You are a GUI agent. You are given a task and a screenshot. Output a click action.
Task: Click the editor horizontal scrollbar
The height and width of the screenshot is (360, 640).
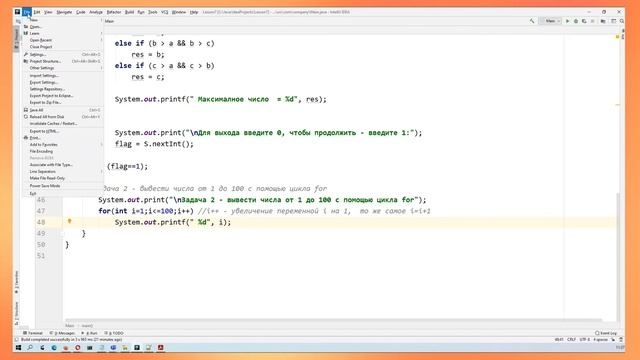click(x=333, y=320)
